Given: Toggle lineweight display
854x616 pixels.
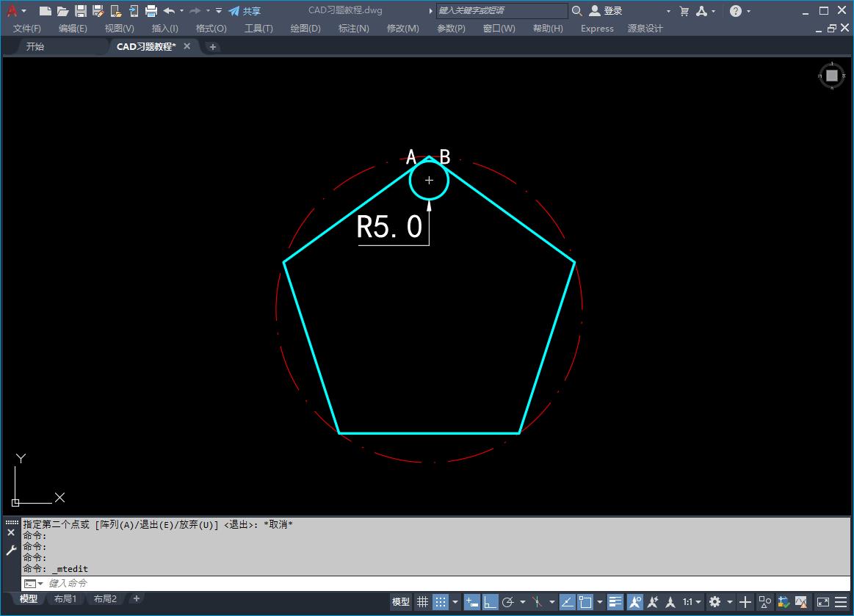Looking at the screenshot, I should (x=615, y=602).
